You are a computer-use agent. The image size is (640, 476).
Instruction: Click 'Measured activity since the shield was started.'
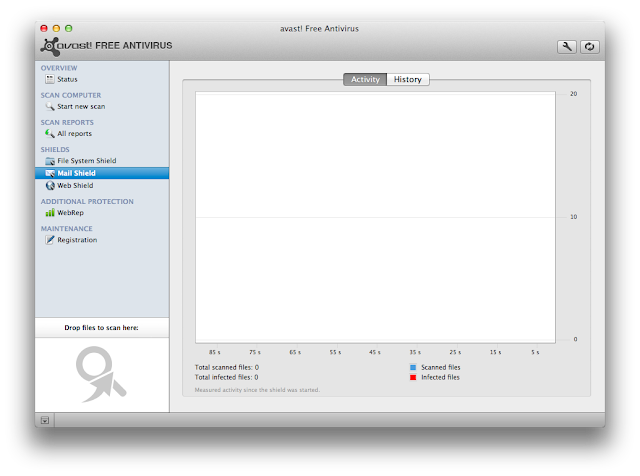click(x=257, y=390)
